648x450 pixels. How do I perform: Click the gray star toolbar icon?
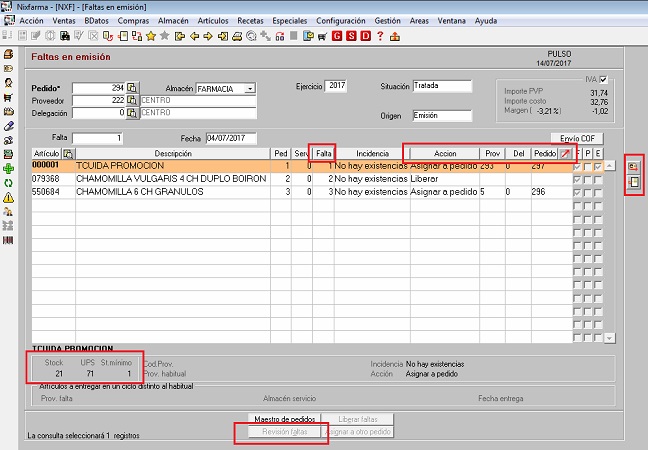click(x=164, y=36)
